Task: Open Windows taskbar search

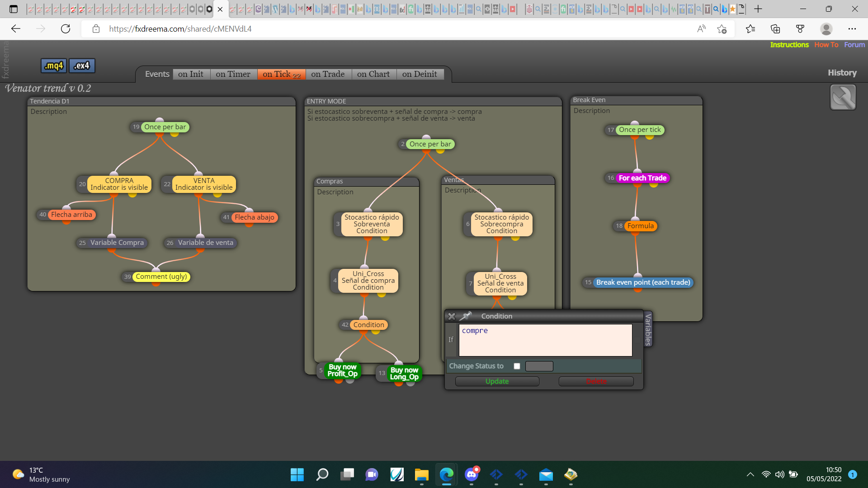Action: click(x=322, y=474)
